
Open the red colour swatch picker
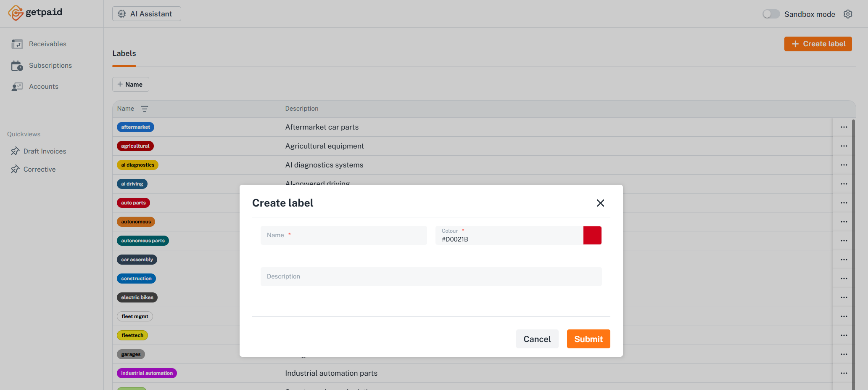(x=592, y=235)
